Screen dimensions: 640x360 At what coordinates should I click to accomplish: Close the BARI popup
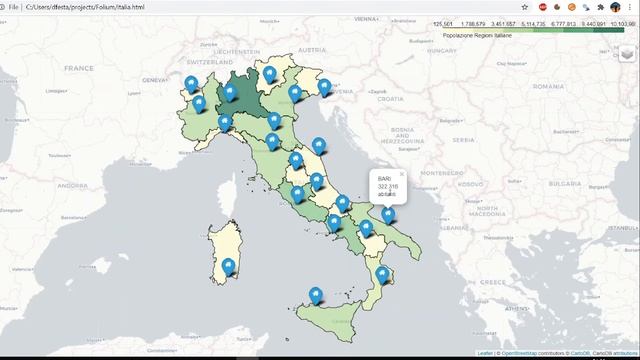402,174
